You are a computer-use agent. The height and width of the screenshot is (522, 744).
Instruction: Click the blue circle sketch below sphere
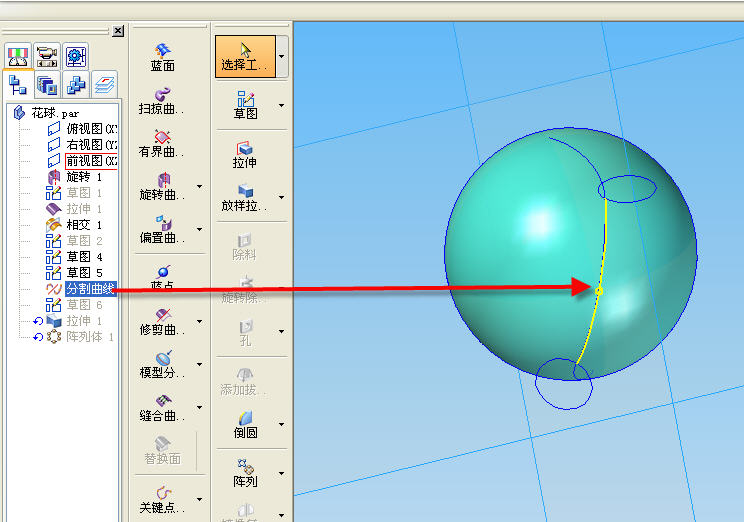[564, 384]
